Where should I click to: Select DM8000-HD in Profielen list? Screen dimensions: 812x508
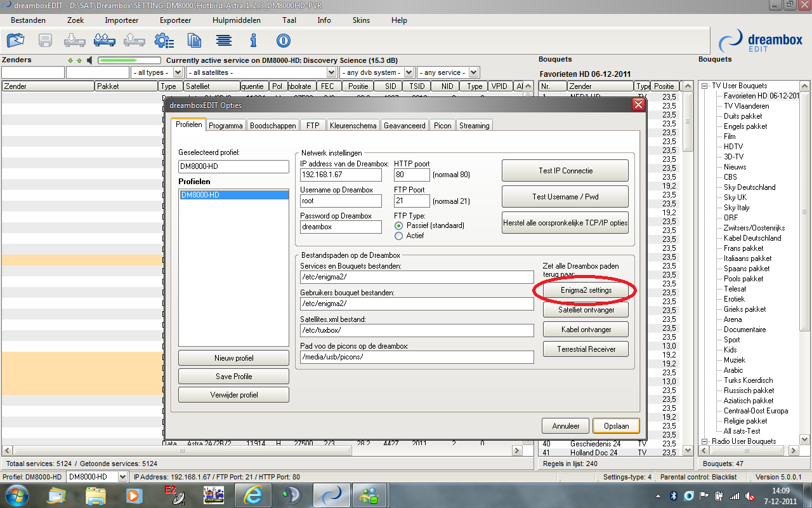(233, 195)
